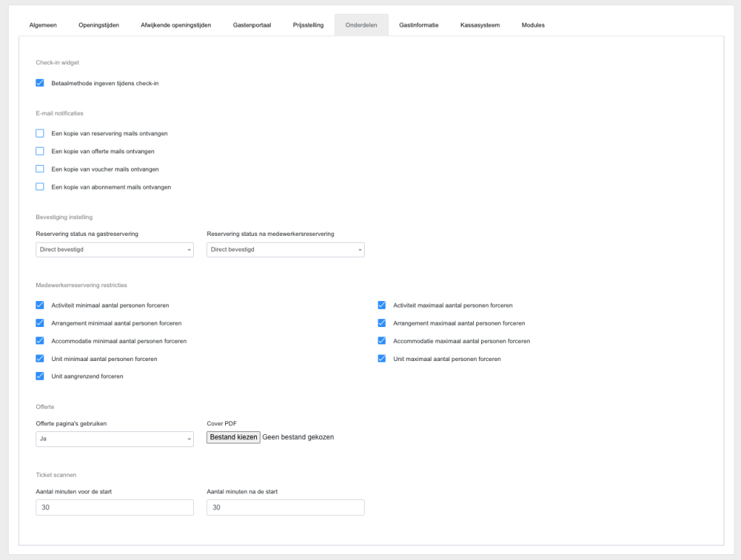Focus Aantal minuten na de start field
The width and height of the screenshot is (741, 560).
(285, 508)
